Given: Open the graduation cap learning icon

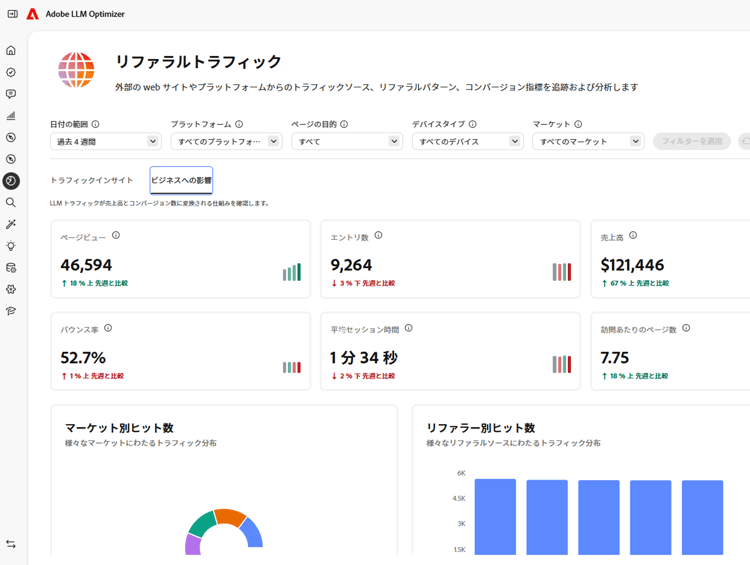Looking at the screenshot, I should (11, 311).
